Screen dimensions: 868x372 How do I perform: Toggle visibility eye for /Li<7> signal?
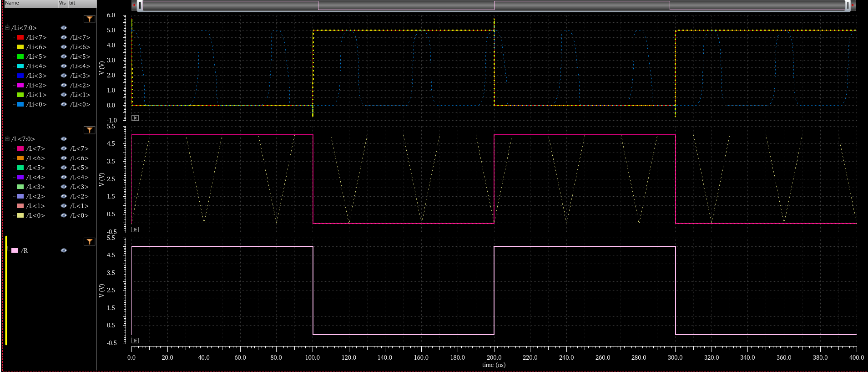pyautogui.click(x=64, y=37)
